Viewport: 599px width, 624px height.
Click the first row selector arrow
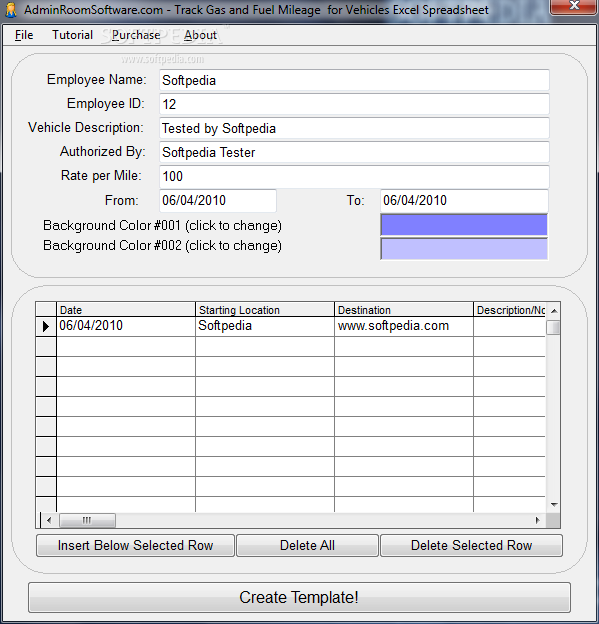click(x=46, y=326)
